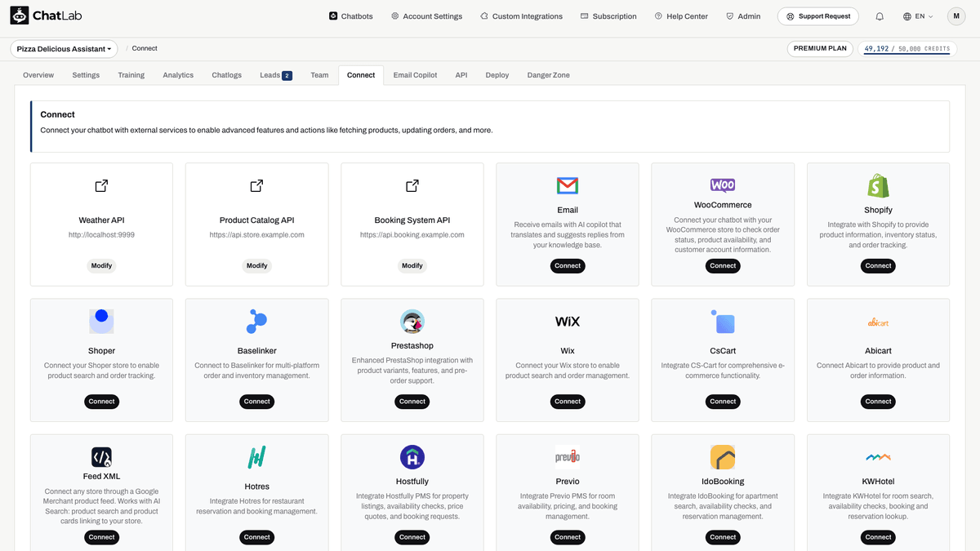Modify the Weather API integration
Screen dimensions: 980x551
pos(101,265)
